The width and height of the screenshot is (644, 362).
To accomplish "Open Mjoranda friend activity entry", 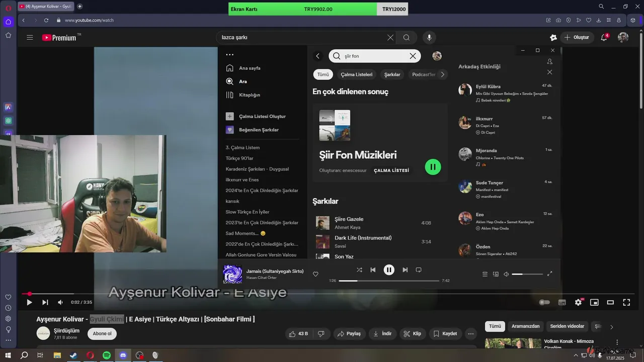I will coord(506,157).
